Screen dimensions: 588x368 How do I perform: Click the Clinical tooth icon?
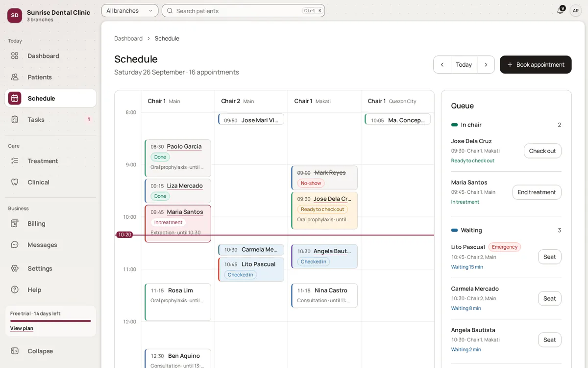coord(15,182)
